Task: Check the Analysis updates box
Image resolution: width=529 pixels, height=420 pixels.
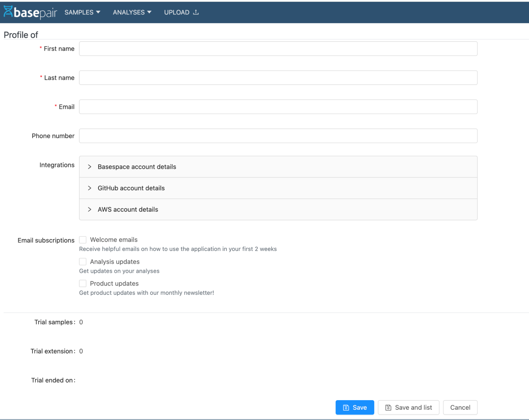Action: point(83,262)
